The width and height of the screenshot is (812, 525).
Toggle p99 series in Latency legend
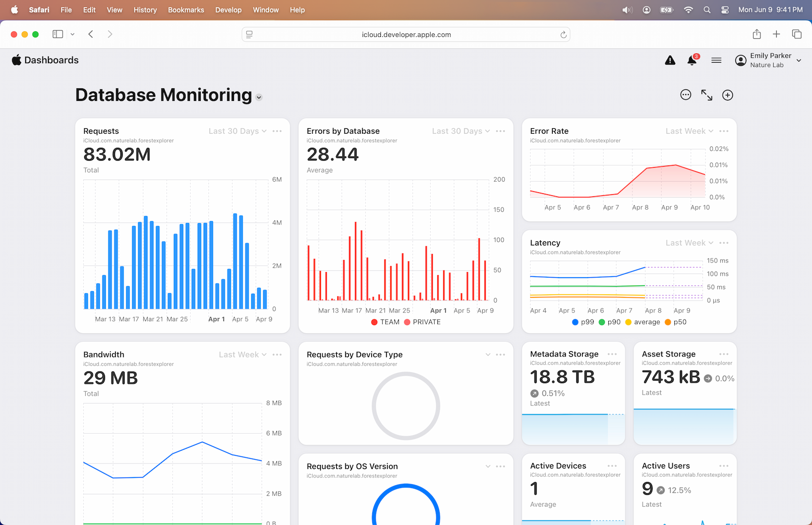[583, 322]
